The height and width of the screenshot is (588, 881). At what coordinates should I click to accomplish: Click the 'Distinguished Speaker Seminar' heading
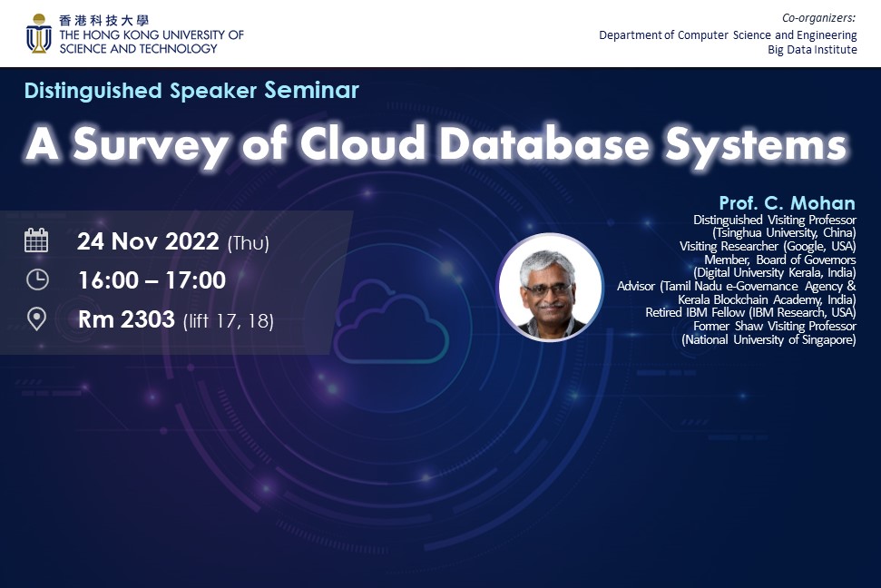tap(191, 91)
